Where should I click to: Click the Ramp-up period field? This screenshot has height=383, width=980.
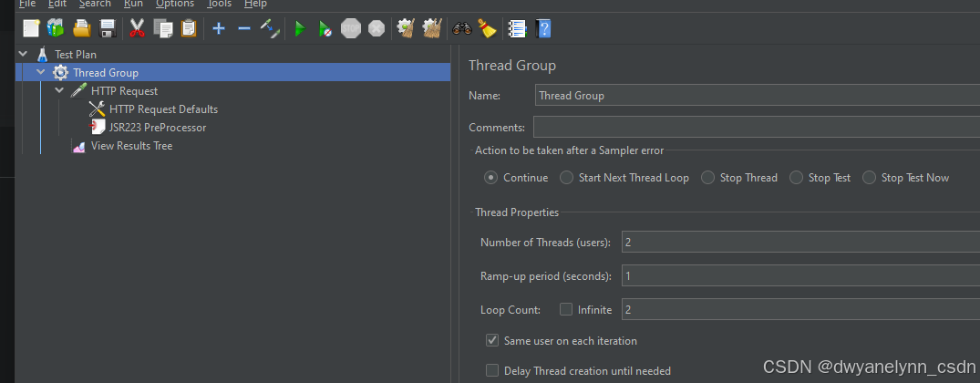800,275
